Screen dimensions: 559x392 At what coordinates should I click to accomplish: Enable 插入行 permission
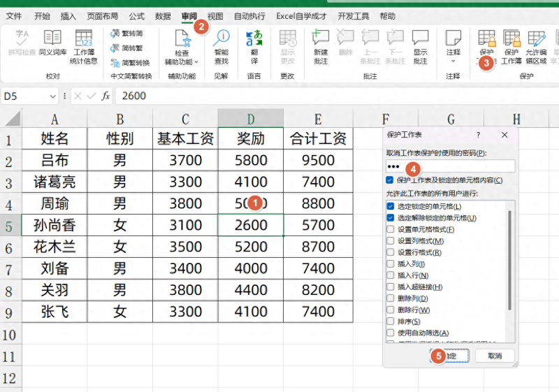click(391, 275)
